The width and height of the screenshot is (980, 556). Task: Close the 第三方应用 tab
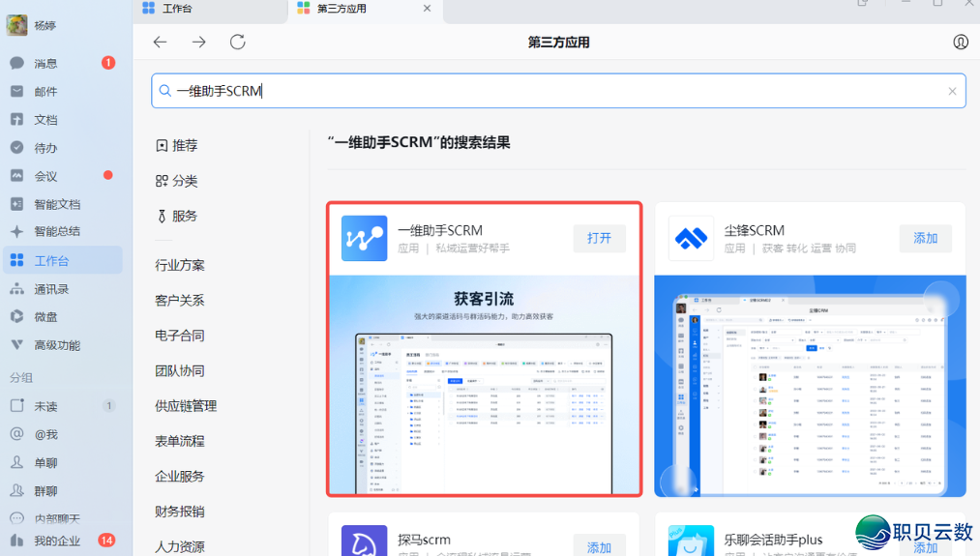coord(427,8)
